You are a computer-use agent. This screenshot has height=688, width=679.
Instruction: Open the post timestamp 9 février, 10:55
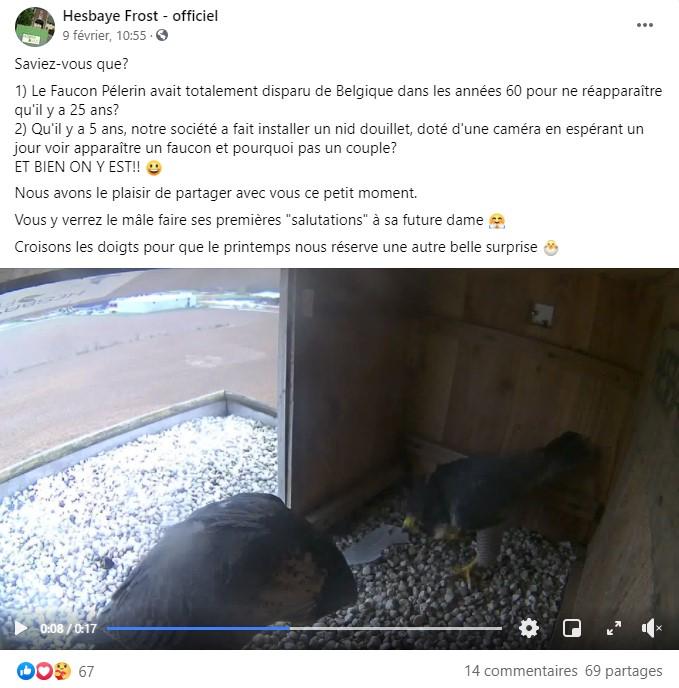(x=104, y=35)
